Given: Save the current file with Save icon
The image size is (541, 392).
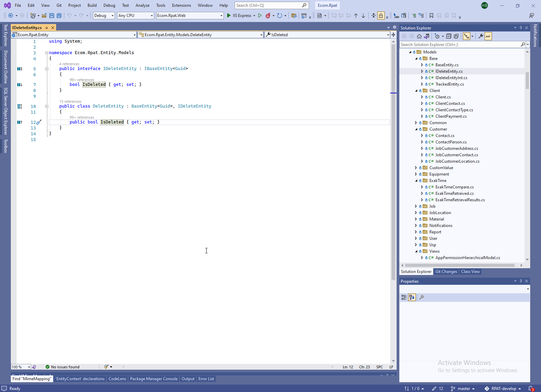Looking at the screenshot, I should click(x=52, y=16).
